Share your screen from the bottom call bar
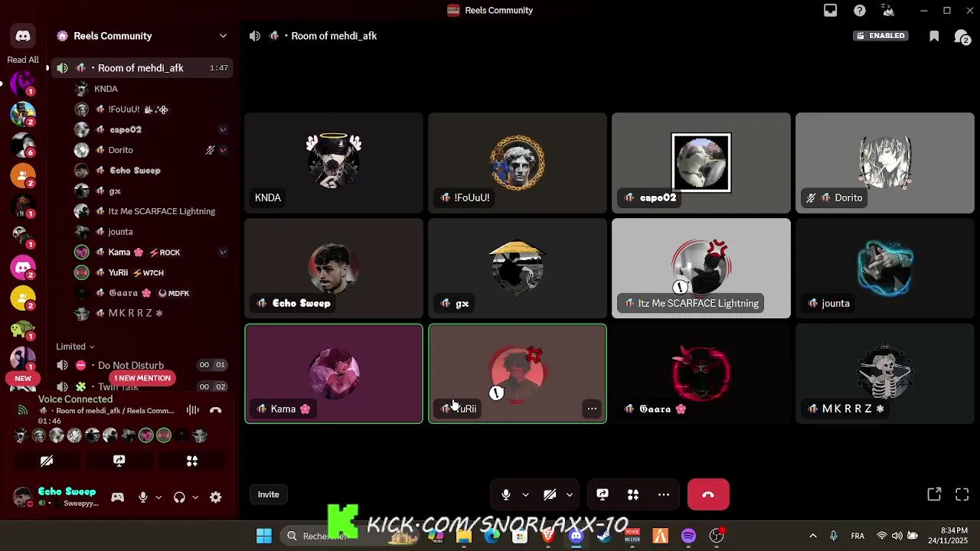Image resolution: width=980 pixels, height=551 pixels. coord(603,494)
